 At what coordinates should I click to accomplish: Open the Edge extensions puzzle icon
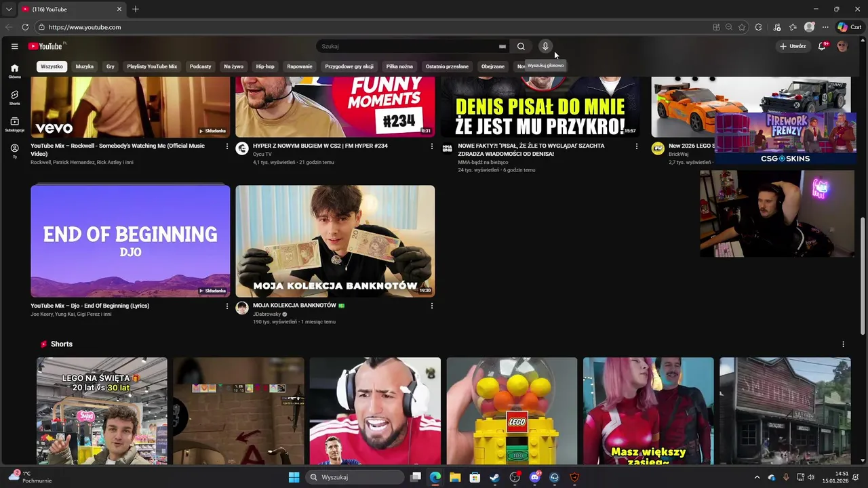758,27
